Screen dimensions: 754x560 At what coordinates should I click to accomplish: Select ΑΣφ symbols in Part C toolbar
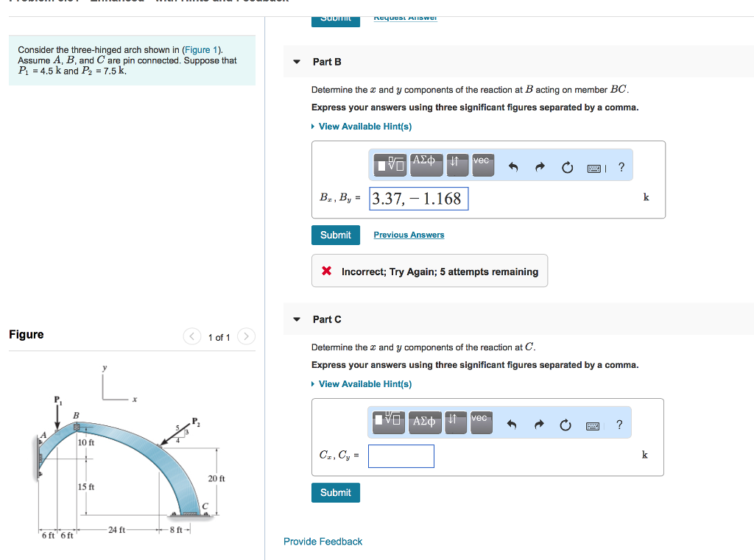coord(425,422)
